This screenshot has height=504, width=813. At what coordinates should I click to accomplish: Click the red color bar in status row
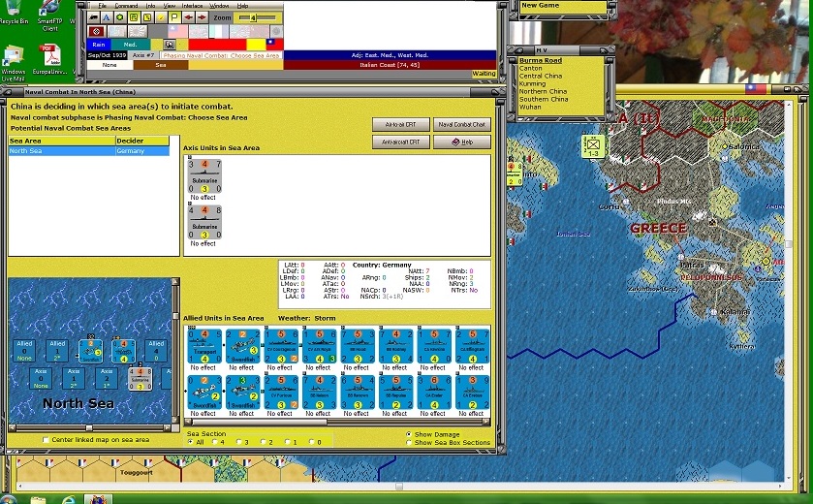[x=217, y=45]
